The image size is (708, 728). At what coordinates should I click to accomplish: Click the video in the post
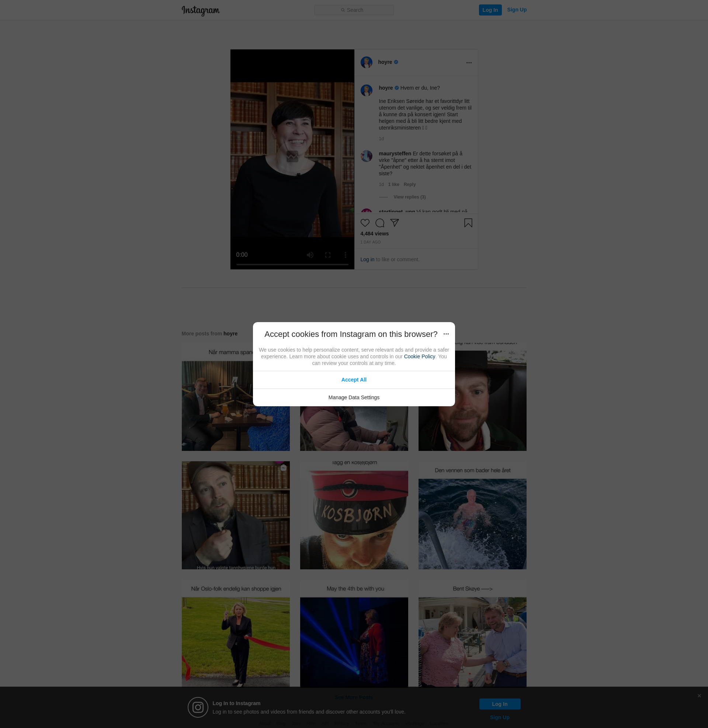click(x=292, y=159)
